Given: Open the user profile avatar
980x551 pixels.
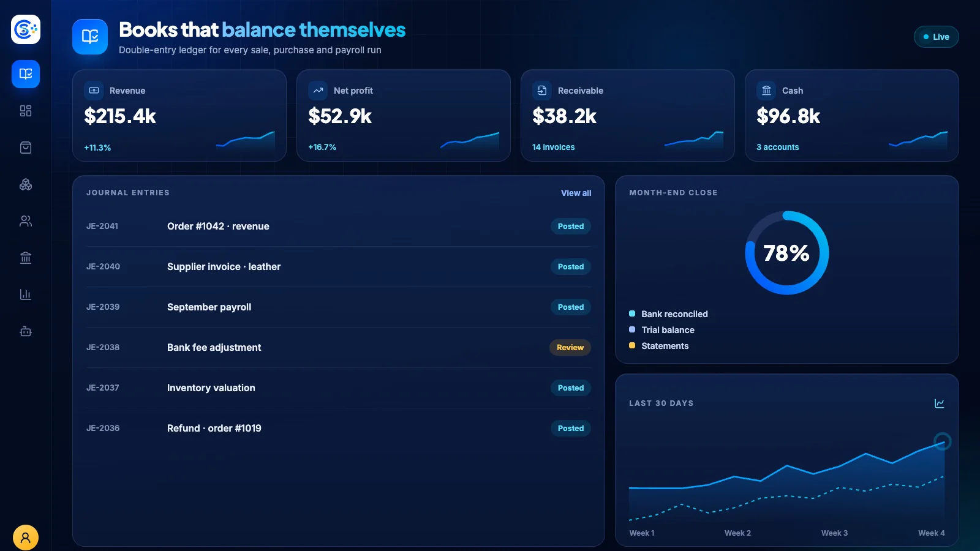Looking at the screenshot, I should click(26, 538).
